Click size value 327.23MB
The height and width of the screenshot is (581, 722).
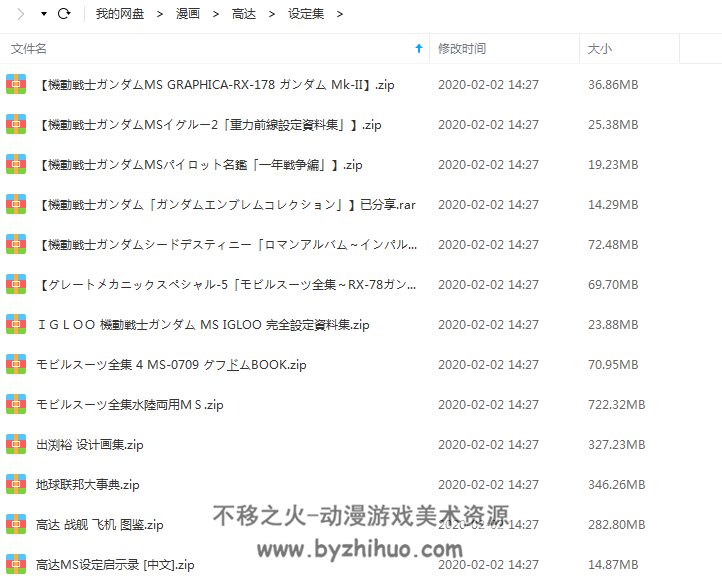pos(617,445)
